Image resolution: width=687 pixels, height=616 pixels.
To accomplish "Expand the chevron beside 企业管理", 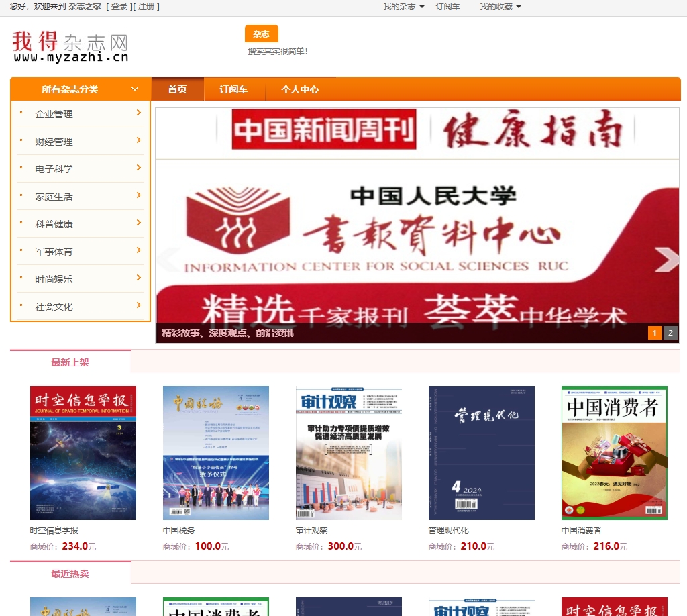I will click(x=138, y=113).
